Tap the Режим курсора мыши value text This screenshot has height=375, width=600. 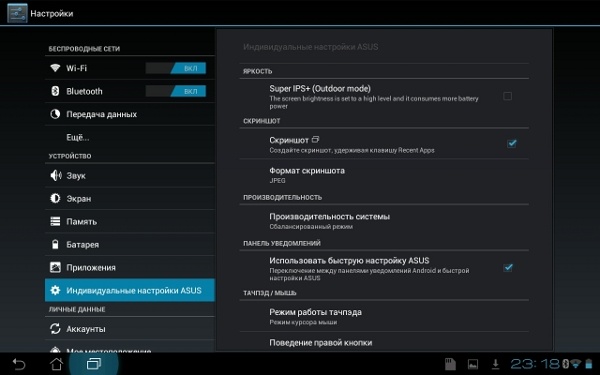pos(303,322)
